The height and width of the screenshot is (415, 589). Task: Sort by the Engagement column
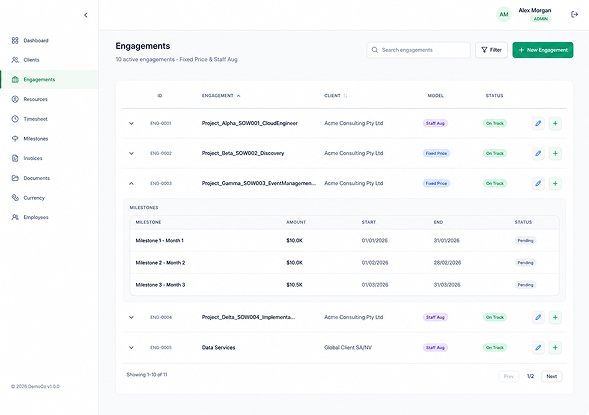221,96
